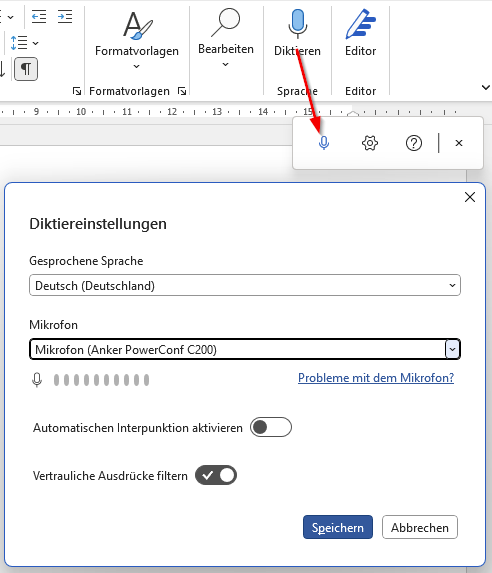Expand Gesprochene Sprache dropdown

click(x=245, y=285)
